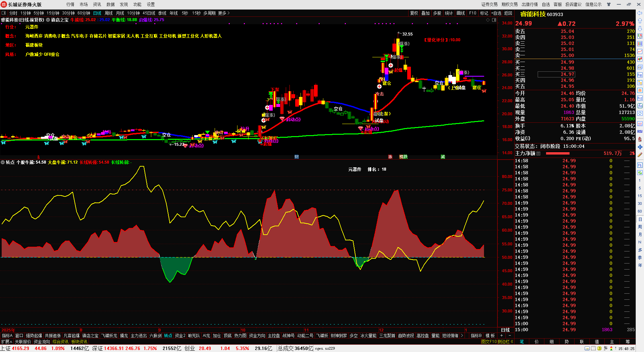Click the detail list icon beside 主力净额
The height and width of the screenshot is (352, 644).
point(538,153)
